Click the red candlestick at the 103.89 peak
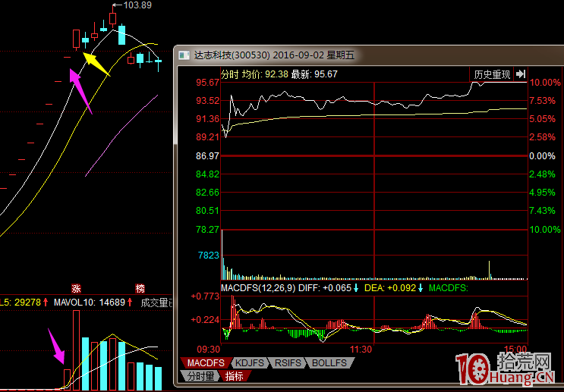 [113, 19]
